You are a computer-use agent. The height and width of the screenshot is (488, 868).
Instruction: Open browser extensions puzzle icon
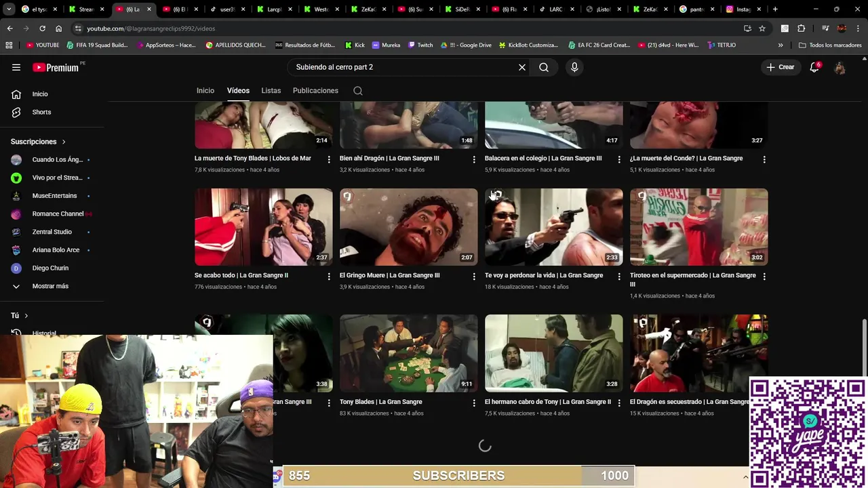pos(801,28)
